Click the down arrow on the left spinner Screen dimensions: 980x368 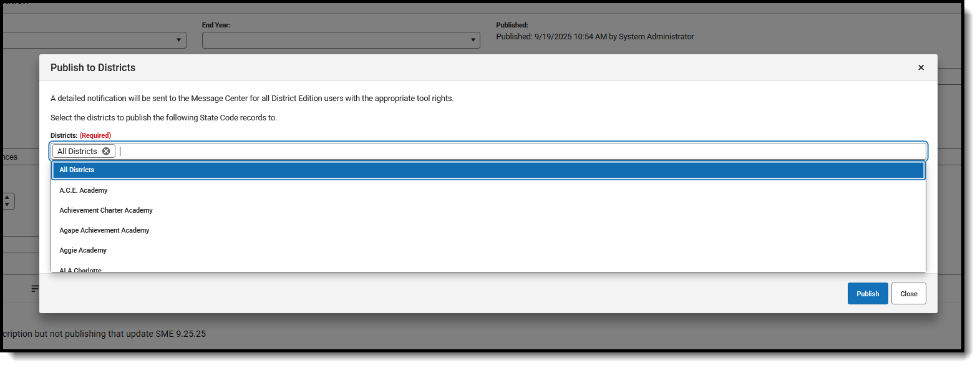click(7, 205)
